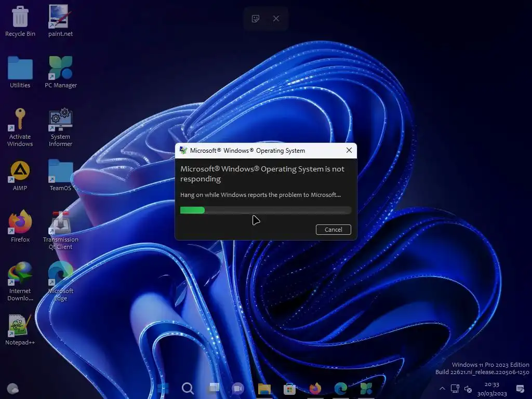532x399 pixels.
Task: Open File Explorer from the taskbar
Action: tap(264, 389)
